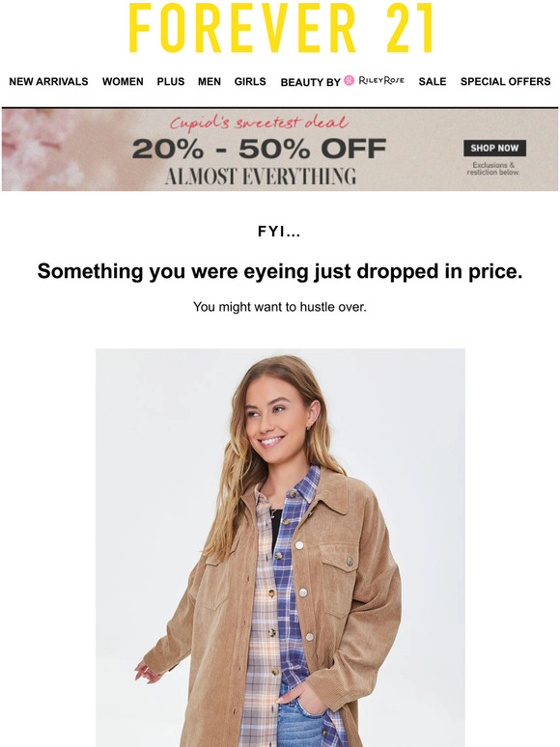Go to Special Offers
The height and width of the screenshot is (747, 560).
[x=505, y=81]
